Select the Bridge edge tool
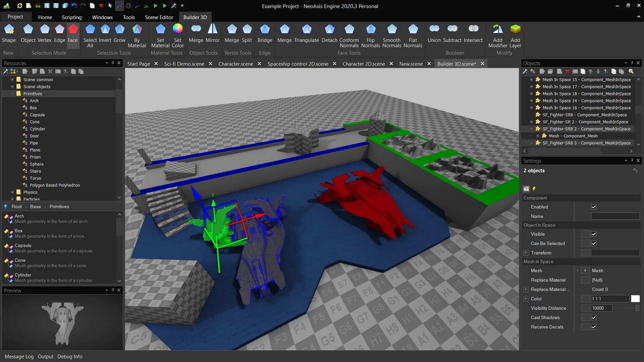This screenshot has width=644, height=362. (x=264, y=33)
